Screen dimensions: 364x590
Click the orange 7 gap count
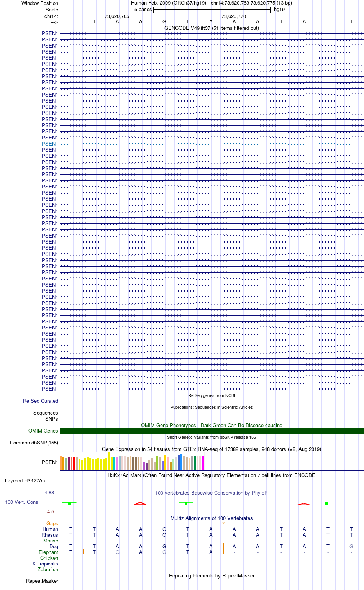click(x=223, y=524)
